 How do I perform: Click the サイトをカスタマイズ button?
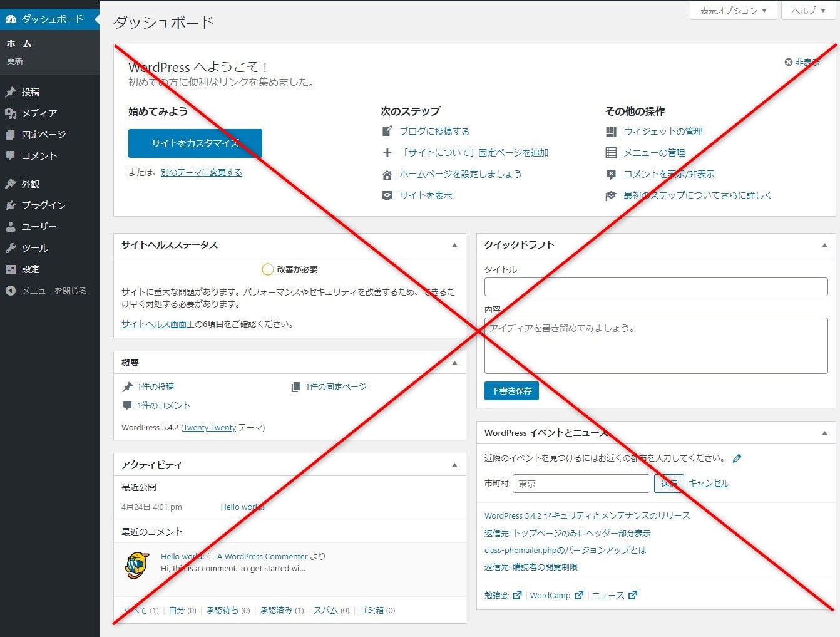pos(195,143)
